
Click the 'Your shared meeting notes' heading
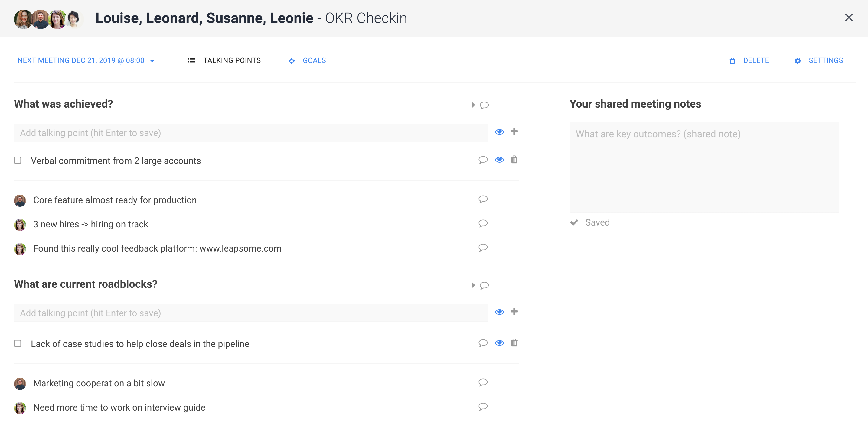coord(635,104)
